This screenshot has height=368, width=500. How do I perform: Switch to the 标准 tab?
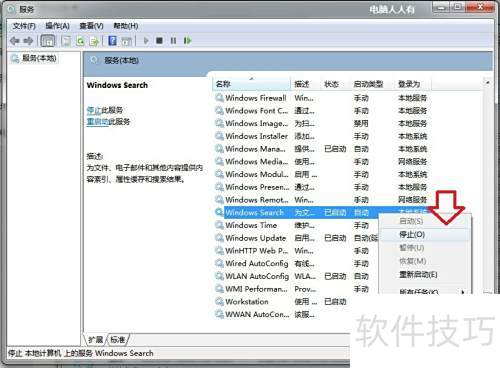point(117,340)
